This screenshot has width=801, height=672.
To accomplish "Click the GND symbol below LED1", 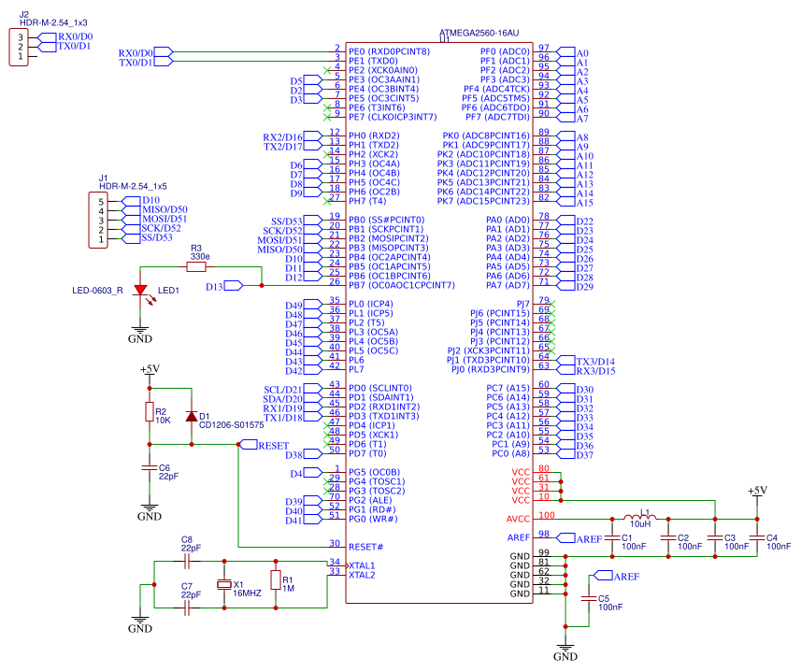I will (x=138, y=327).
